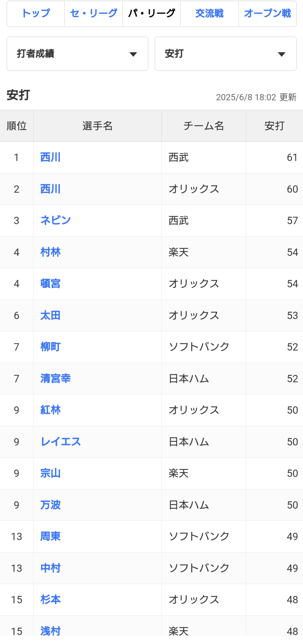Open the 交流戦 tab
The width and height of the screenshot is (303, 644).
[x=209, y=14]
